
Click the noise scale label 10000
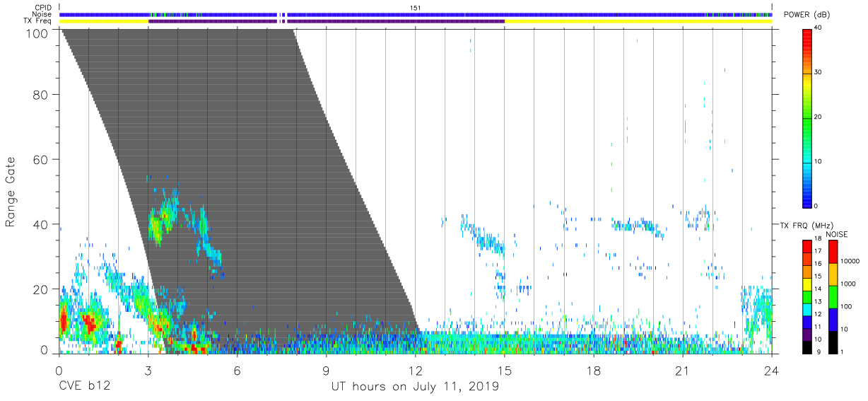pos(851,261)
